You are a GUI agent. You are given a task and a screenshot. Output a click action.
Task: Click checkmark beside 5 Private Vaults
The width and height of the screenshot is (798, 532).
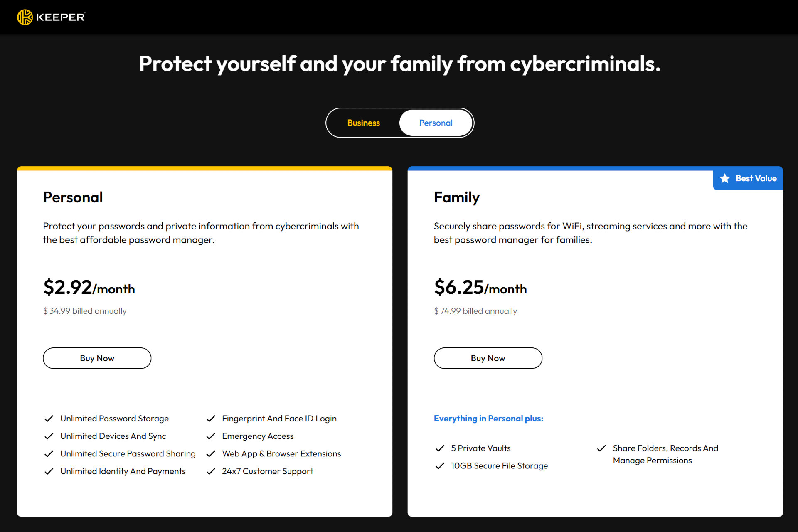click(x=440, y=448)
